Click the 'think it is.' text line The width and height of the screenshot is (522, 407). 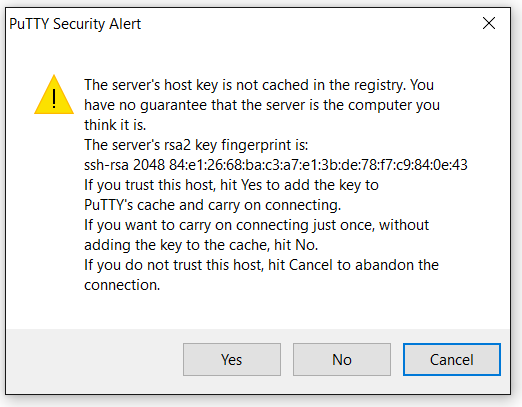click(115, 125)
